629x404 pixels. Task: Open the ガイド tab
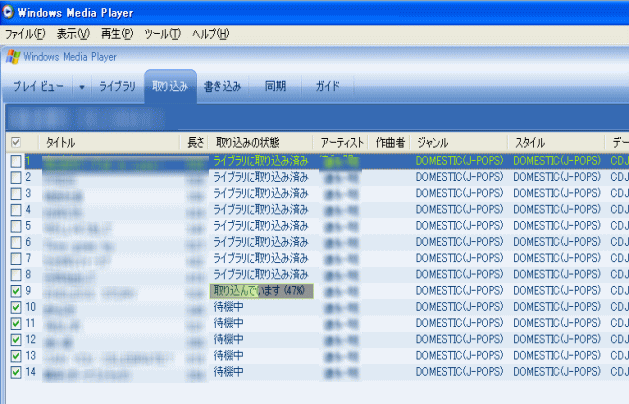coord(328,86)
